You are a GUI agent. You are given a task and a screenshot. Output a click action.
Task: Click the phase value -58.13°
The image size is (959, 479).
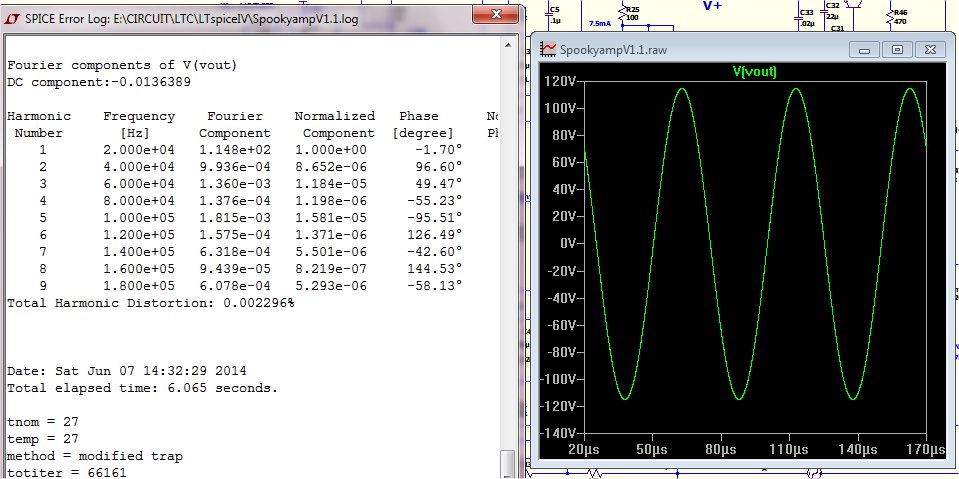click(434, 286)
